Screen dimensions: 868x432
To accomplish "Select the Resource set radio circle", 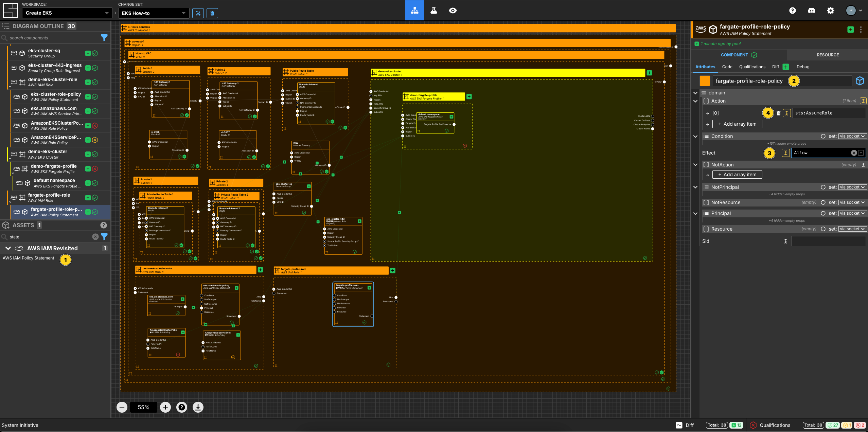I will (x=823, y=229).
